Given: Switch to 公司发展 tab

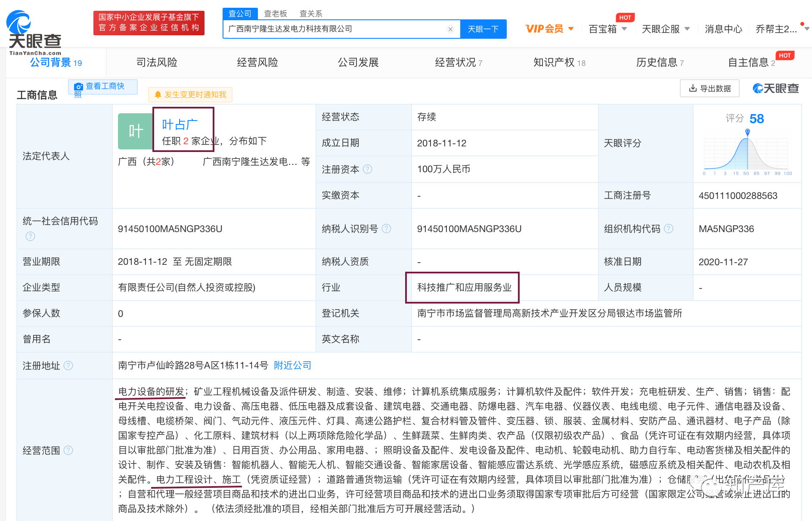Looking at the screenshot, I should 358,62.
